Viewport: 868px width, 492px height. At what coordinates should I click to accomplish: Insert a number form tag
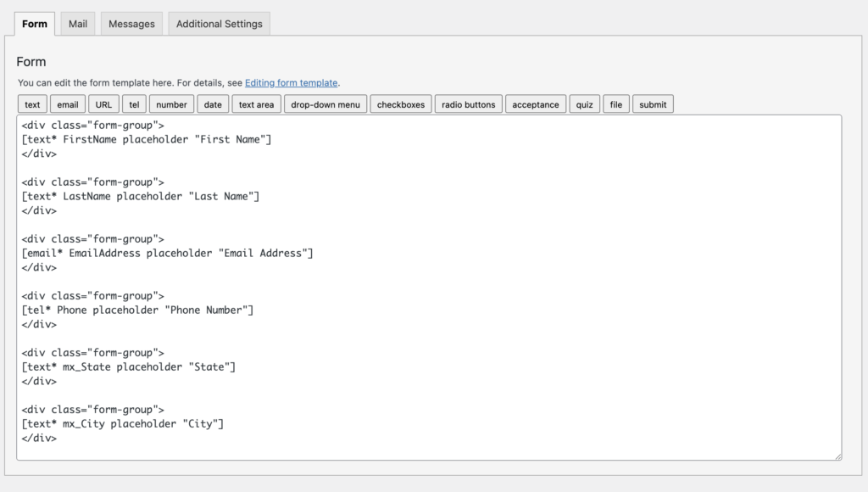coord(170,103)
